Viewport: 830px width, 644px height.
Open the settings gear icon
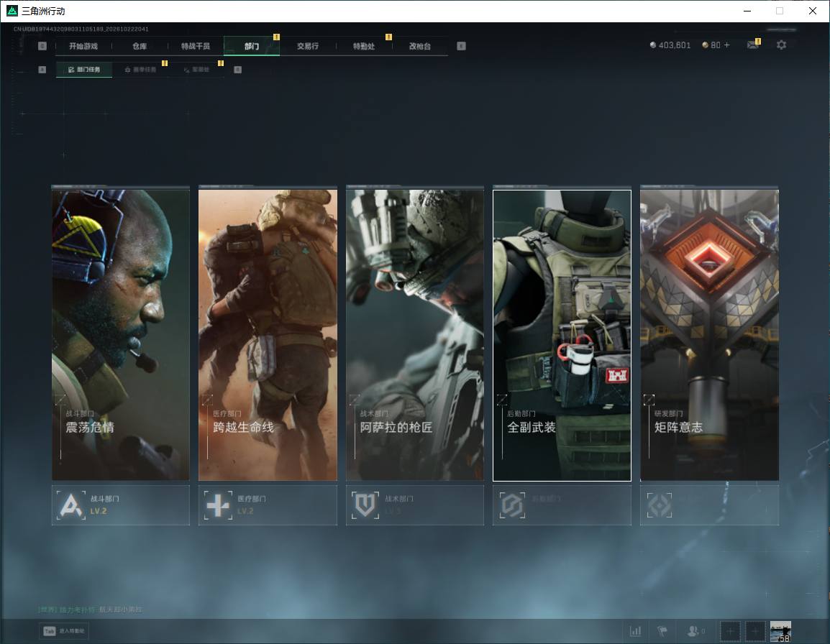coord(781,45)
